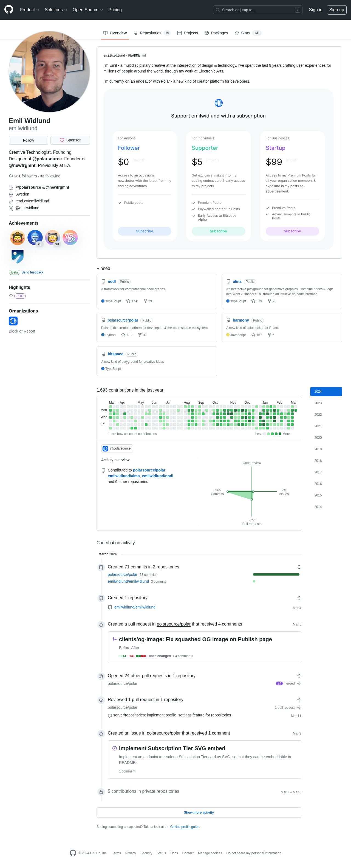This screenshot has height=868, width=351.
Task: Click nodl star count 1.5k
Action: click(132, 301)
